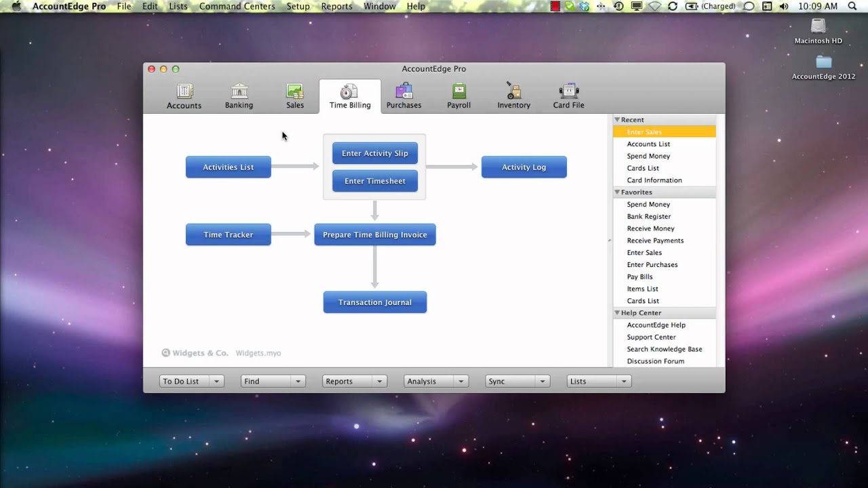The width and height of the screenshot is (868, 488).
Task: Click the Activities List button
Action: click(229, 167)
